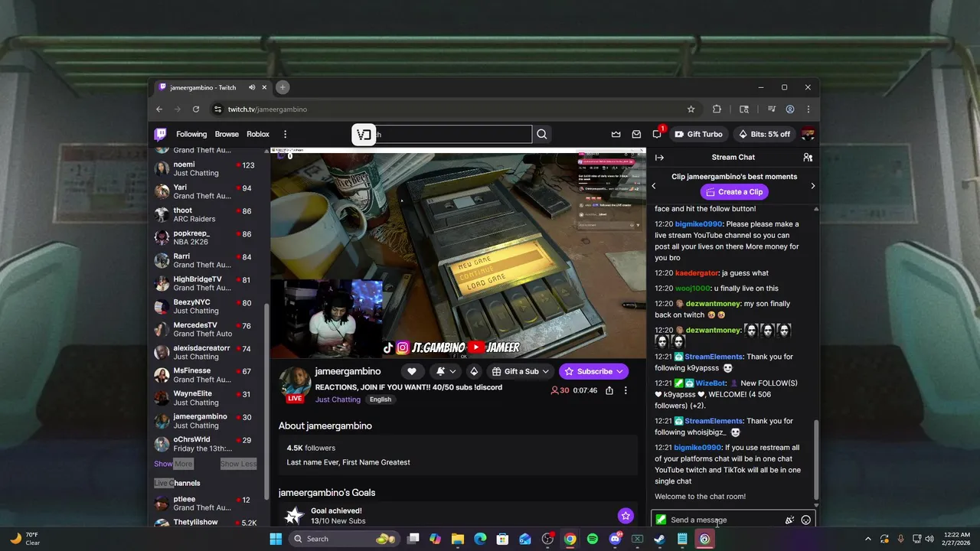
Task: Open the chat community users icon
Action: 807,158
